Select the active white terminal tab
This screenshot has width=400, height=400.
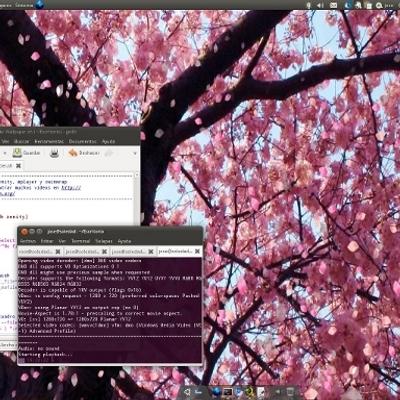[x=179, y=251]
